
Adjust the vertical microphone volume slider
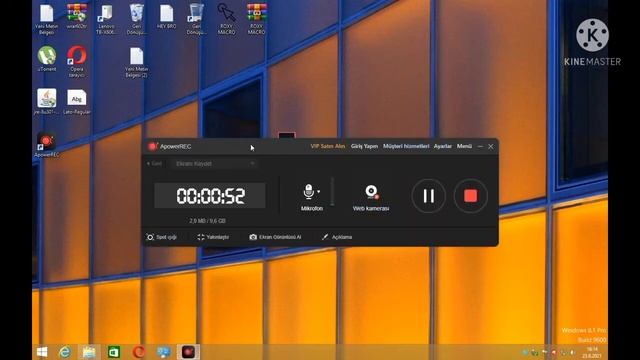[x=332, y=191]
